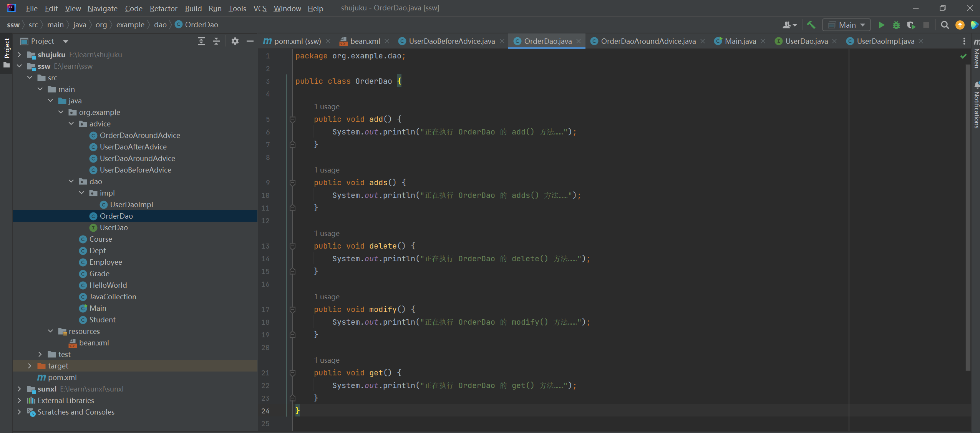Open UserDaoAfterAdvice in project tree
Screen dimensions: 980x433
133,147
